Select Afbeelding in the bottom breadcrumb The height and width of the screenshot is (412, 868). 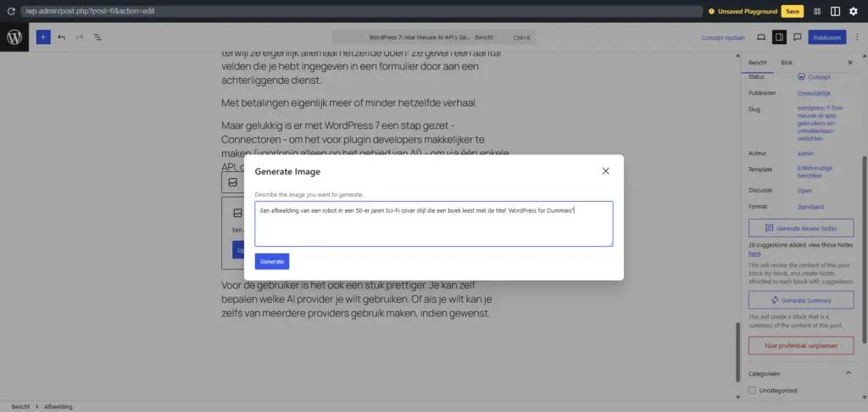pos(58,406)
